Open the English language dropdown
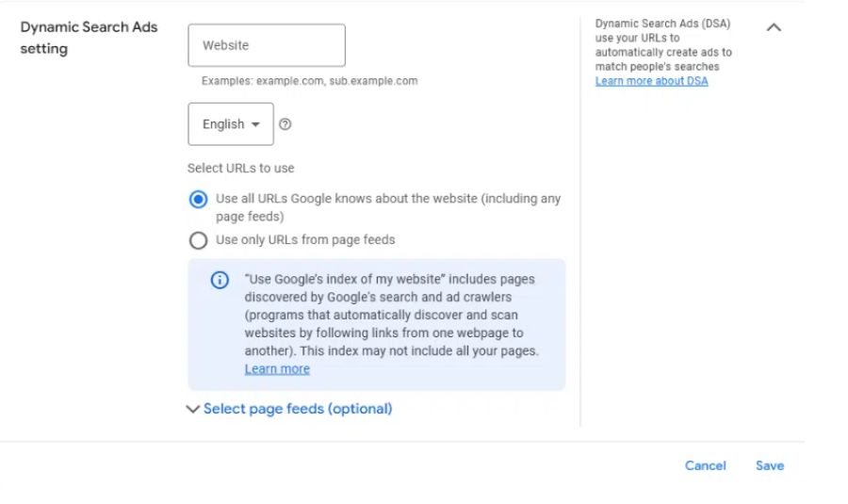This screenshot has height=504, width=848. tap(231, 124)
